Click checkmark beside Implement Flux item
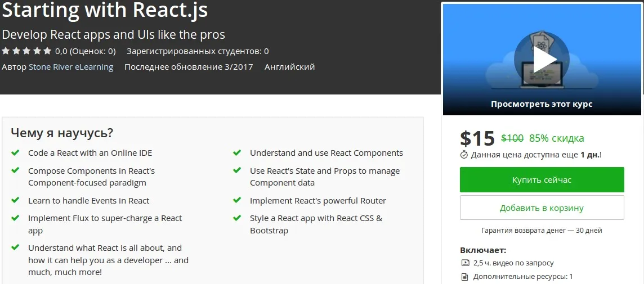 (15, 218)
